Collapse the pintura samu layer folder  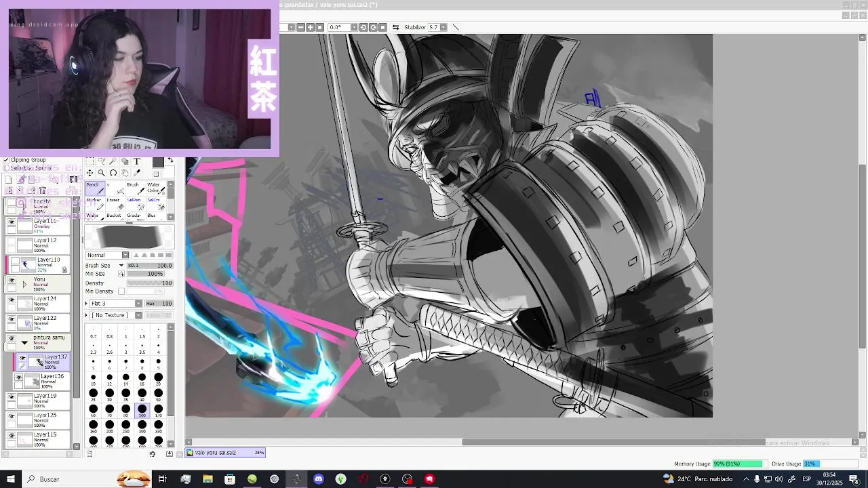24,343
